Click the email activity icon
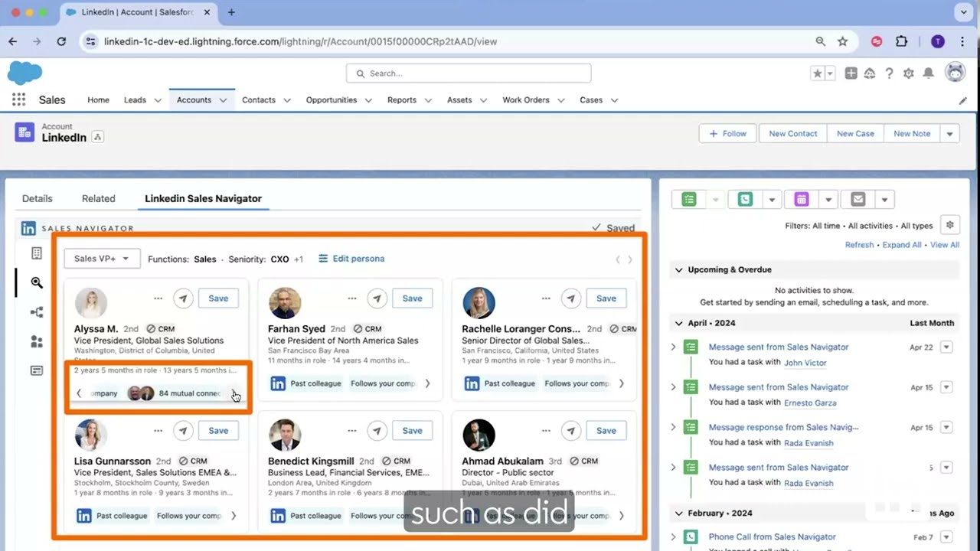Screen dimensions: 980x551 (x=857, y=200)
